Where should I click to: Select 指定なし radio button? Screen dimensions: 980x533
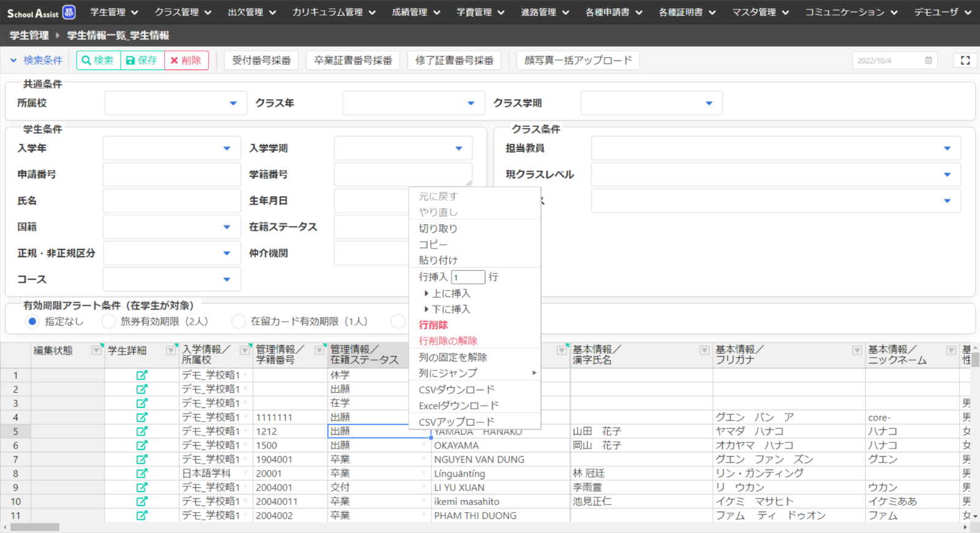pos(32,321)
